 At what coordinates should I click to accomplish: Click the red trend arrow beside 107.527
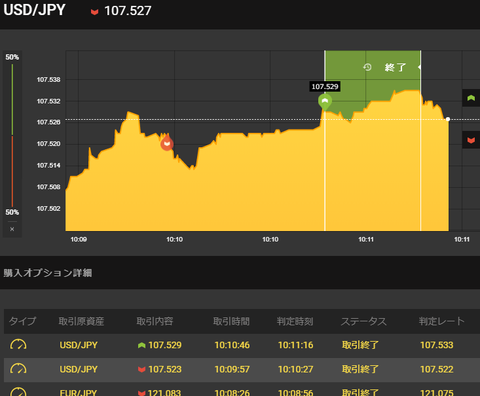coord(95,12)
